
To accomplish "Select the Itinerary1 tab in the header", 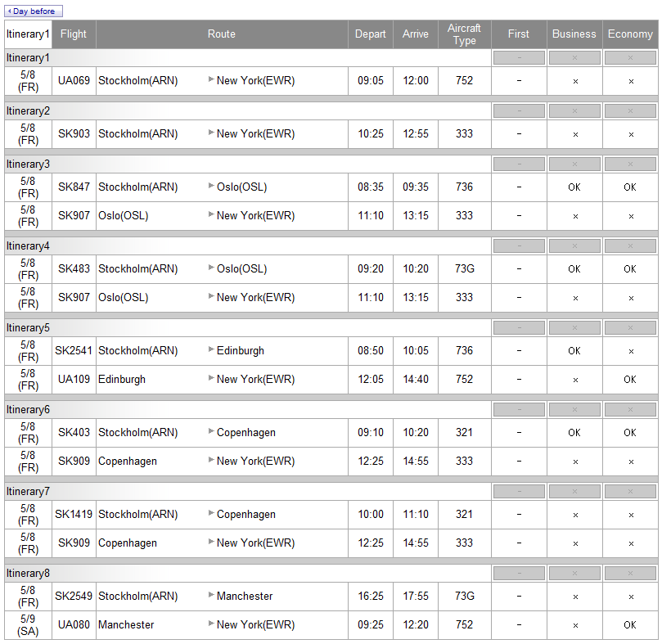I will (x=29, y=34).
